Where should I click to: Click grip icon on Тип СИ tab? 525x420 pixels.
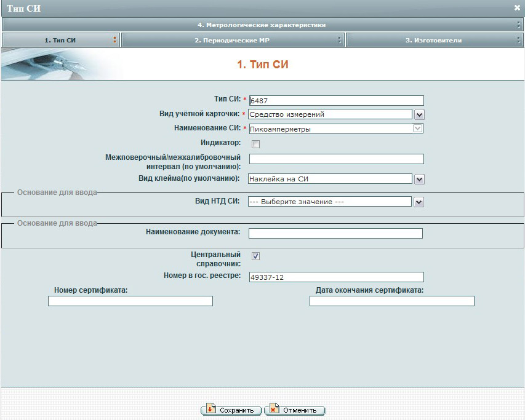pyautogui.click(x=115, y=40)
